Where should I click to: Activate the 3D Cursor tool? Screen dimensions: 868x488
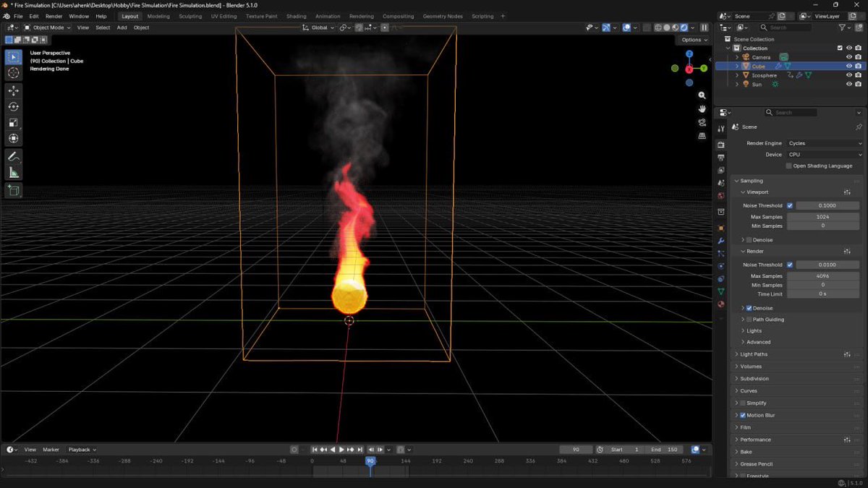pyautogui.click(x=14, y=73)
